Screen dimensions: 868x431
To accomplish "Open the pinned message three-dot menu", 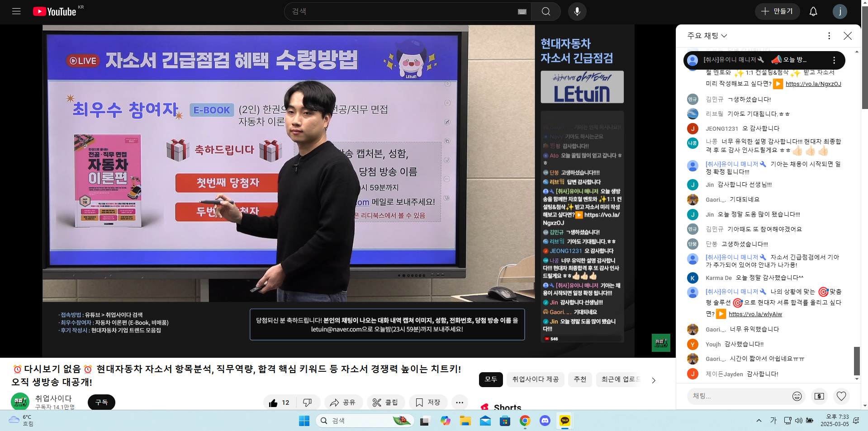I will pos(834,60).
